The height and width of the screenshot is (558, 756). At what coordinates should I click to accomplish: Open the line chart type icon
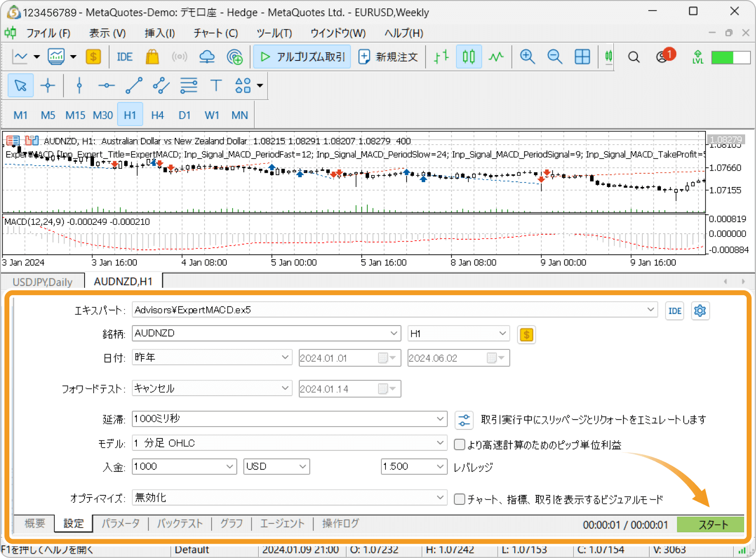click(x=20, y=57)
